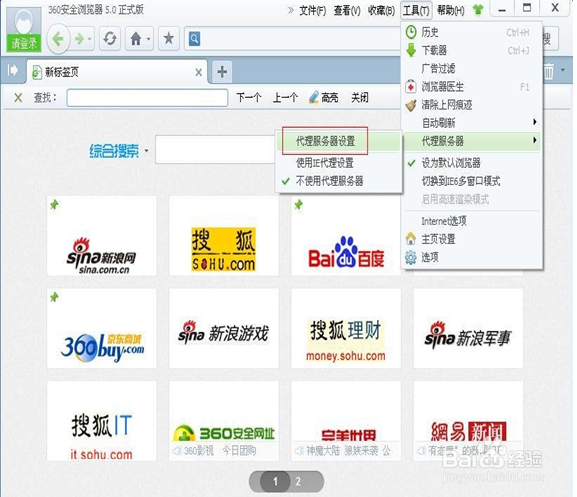Click the back navigation arrow
Viewport: 577px width, 497px height.
[58, 38]
